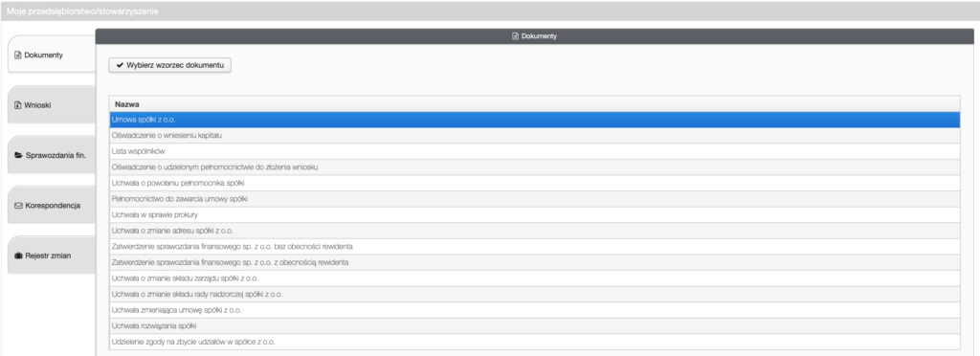Image resolution: width=980 pixels, height=356 pixels.
Task: Select Uchwała o zmianie składu rady nadzorczej
Action: coord(534,294)
